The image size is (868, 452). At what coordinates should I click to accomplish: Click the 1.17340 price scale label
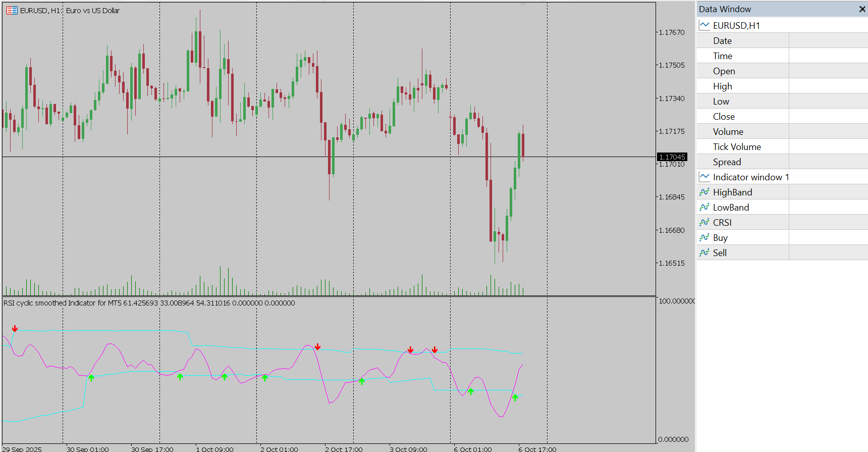[x=672, y=98]
